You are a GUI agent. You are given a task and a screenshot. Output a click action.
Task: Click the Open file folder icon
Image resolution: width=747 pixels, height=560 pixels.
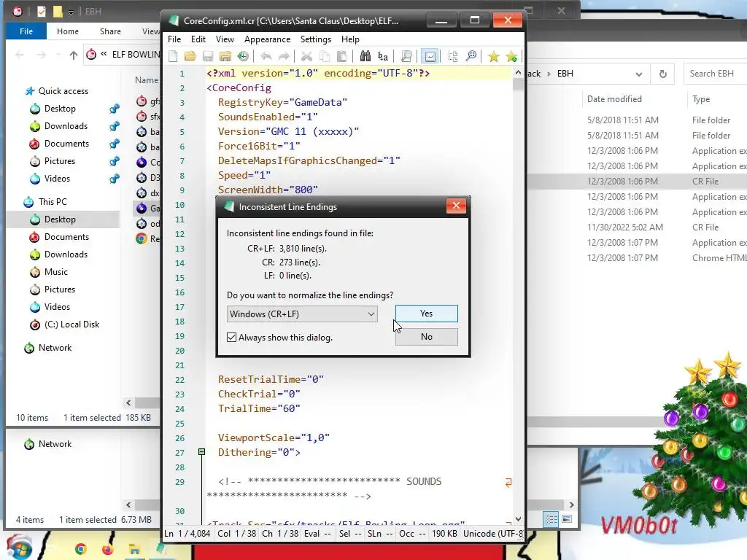coord(190,57)
